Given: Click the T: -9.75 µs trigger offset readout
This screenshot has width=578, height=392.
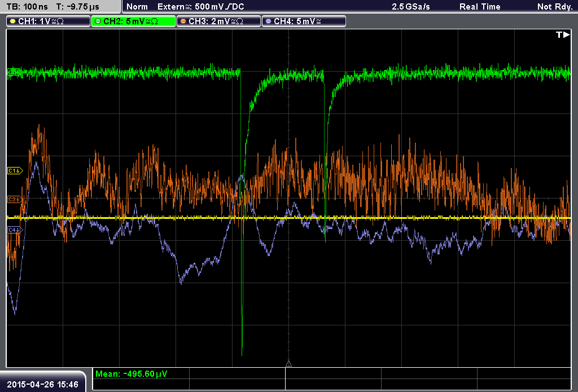Looking at the screenshot, I should (x=78, y=7).
